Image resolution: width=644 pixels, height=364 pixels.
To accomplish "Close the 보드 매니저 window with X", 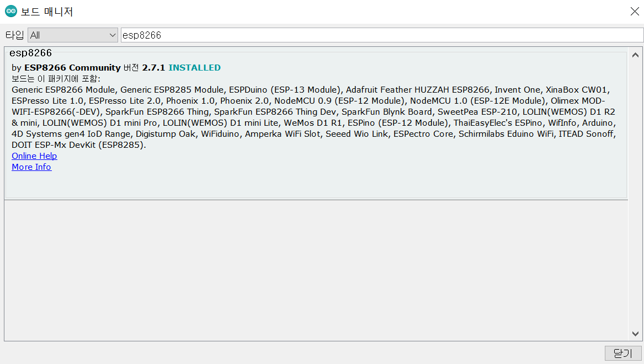I will [x=635, y=12].
